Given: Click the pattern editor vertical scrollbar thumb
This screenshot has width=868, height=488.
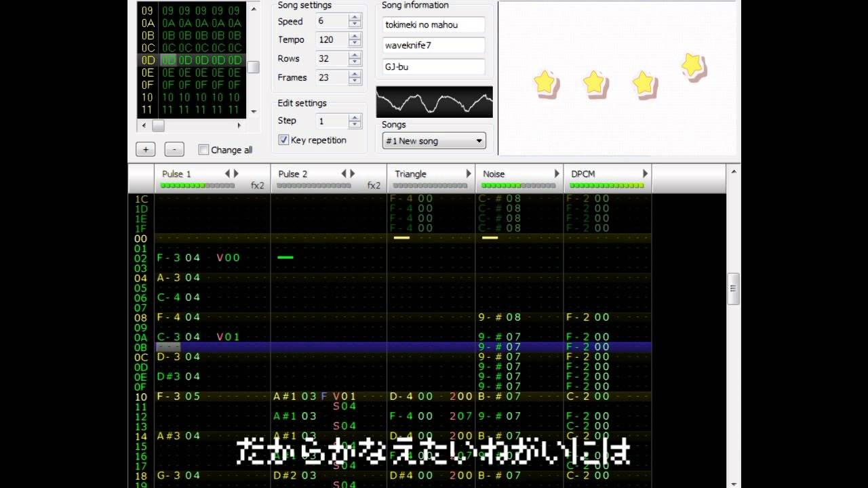Looking at the screenshot, I should [733, 288].
